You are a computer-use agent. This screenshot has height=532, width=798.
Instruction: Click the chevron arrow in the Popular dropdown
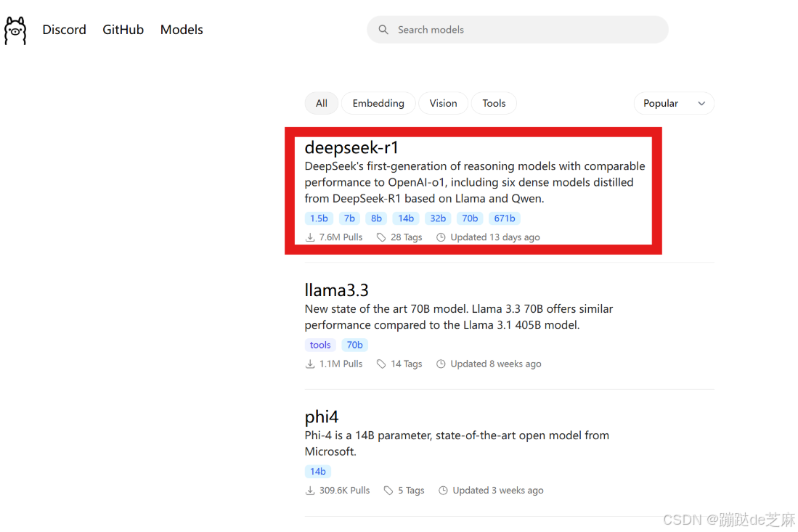(x=701, y=103)
